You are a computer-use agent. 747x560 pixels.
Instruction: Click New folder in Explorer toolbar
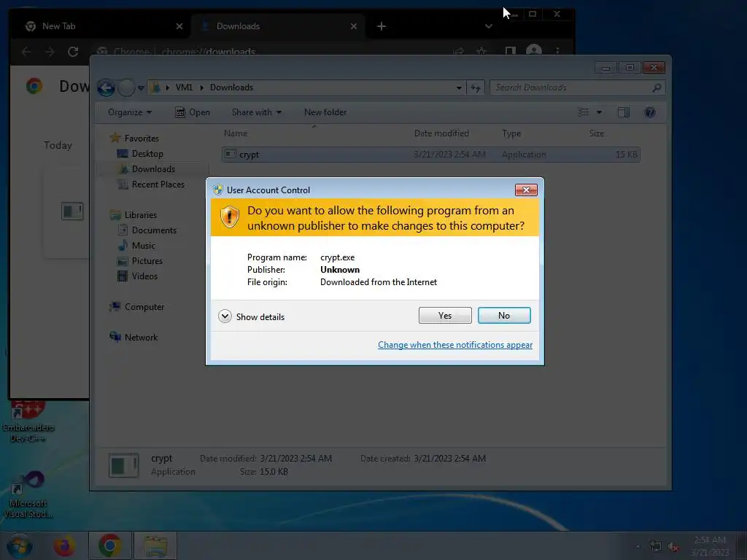click(325, 112)
